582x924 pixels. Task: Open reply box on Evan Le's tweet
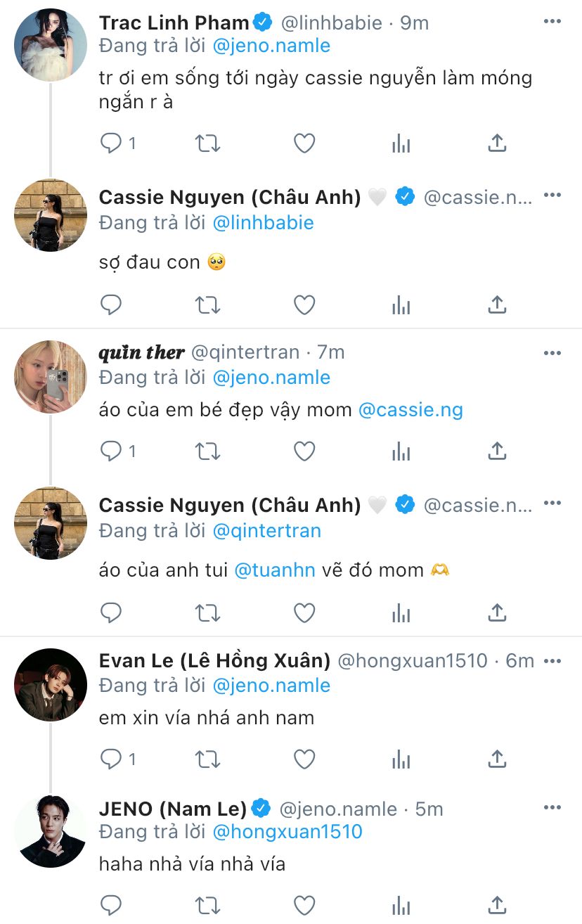pos(111,759)
